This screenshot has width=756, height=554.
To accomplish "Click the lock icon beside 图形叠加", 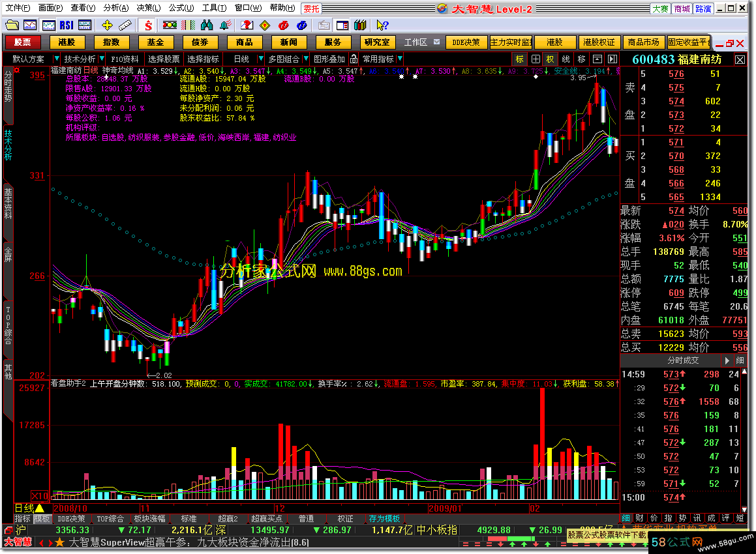I will click(354, 59).
